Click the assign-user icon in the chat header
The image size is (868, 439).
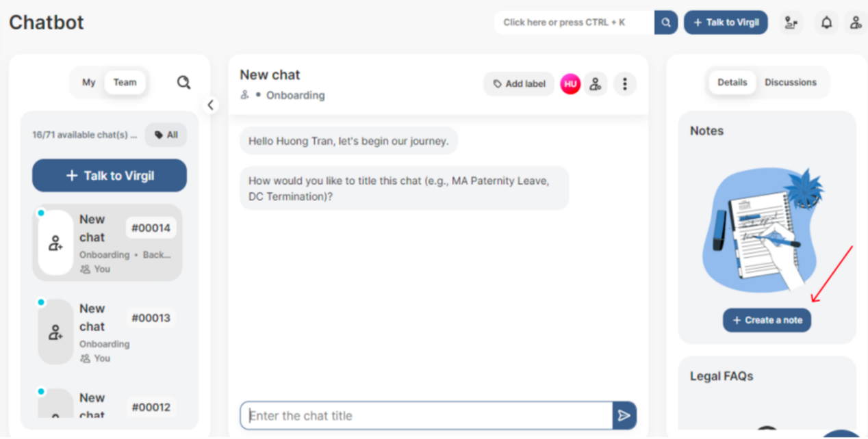point(596,84)
